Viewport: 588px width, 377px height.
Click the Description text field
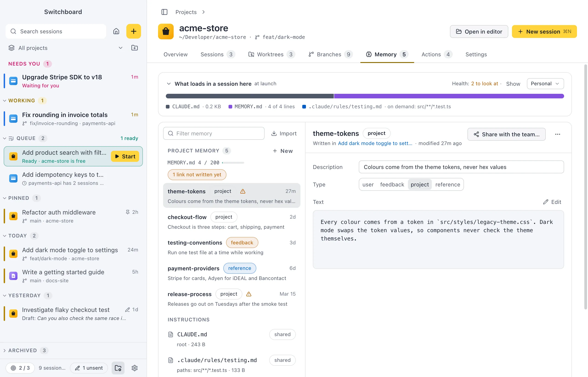[x=461, y=167]
